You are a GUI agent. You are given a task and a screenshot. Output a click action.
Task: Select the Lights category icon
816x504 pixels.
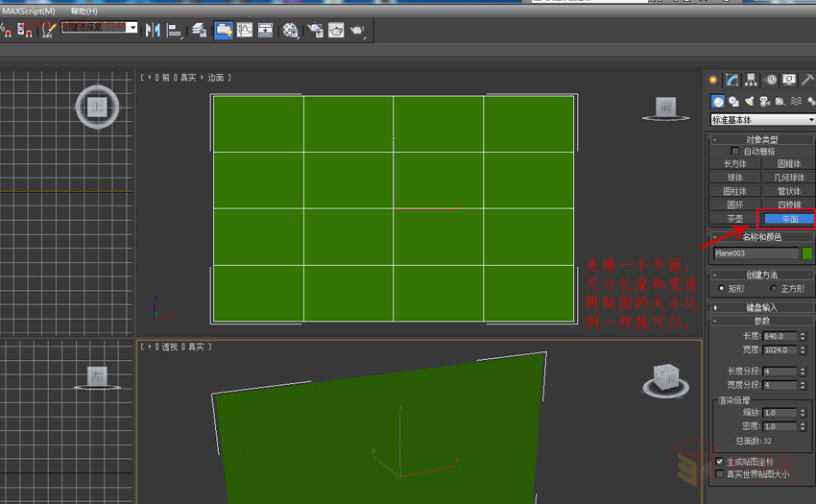point(748,101)
